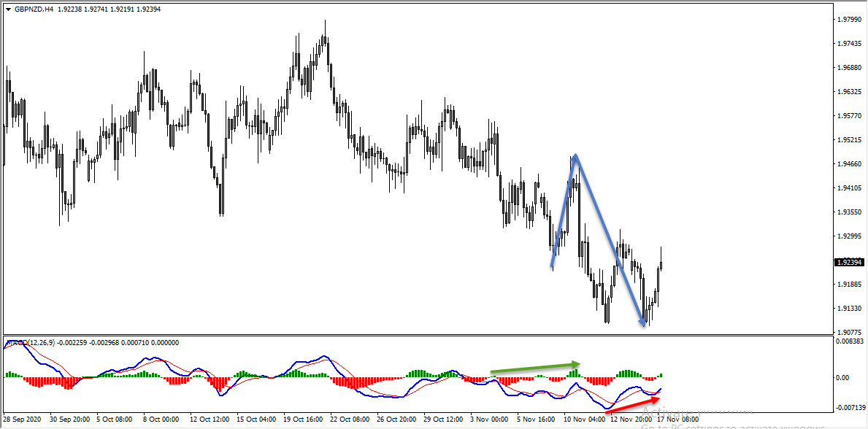Click the 1.91885 price axis label
Image resolution: width=868 pixels, height=429 pixels.
tap(848, 285)
